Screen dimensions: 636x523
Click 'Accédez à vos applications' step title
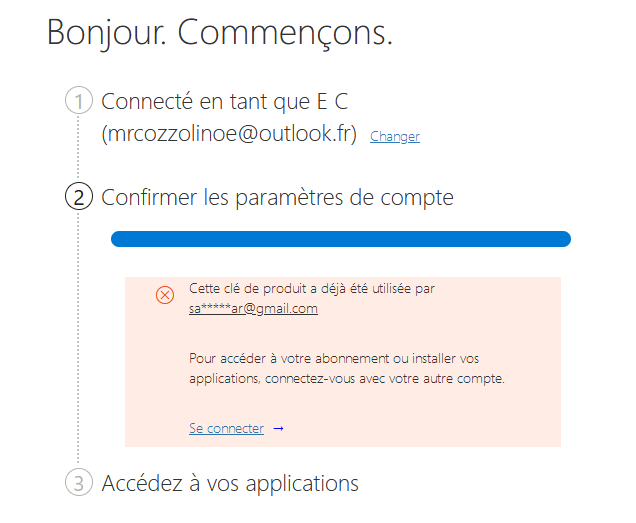click(x=230, y=483)
